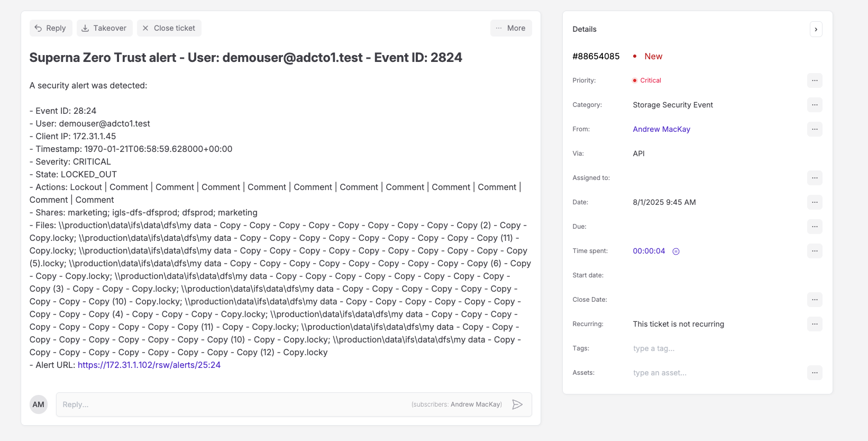This screenshot has width=868, height=441.
Task: Open Due field options ellipsis
Action: (815, 227)
